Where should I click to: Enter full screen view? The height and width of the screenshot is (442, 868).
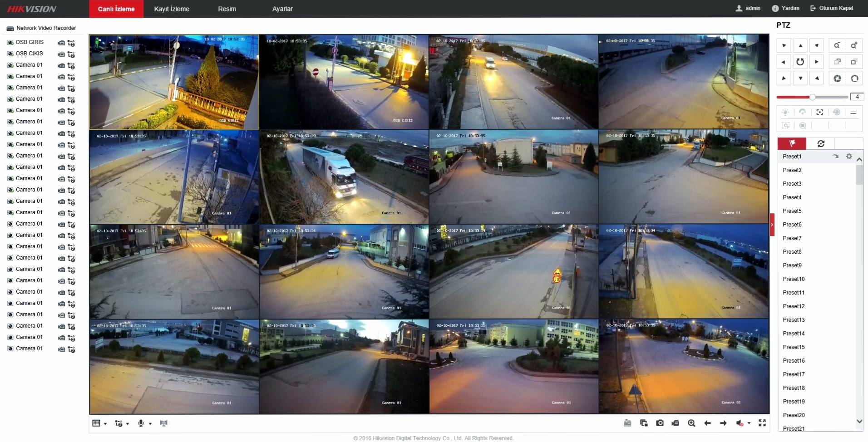point(762,423)
